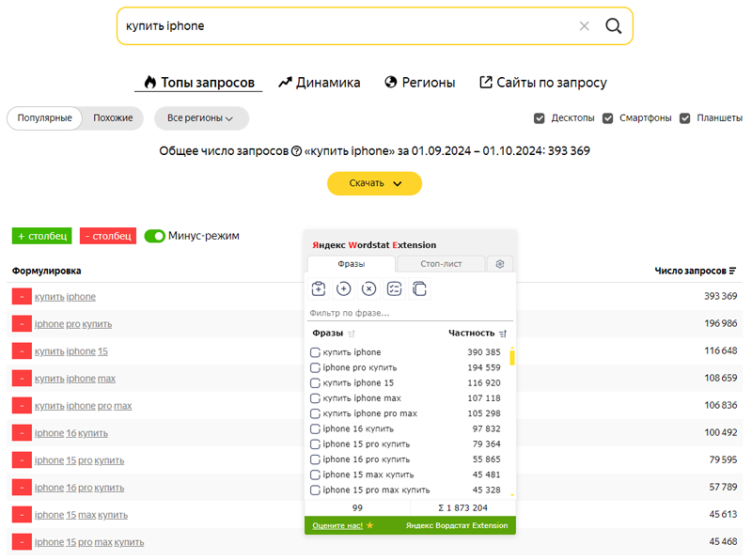The image size is (752, 560).
Task: Open Сайты по запросу tab
Action: pos(543,83)
